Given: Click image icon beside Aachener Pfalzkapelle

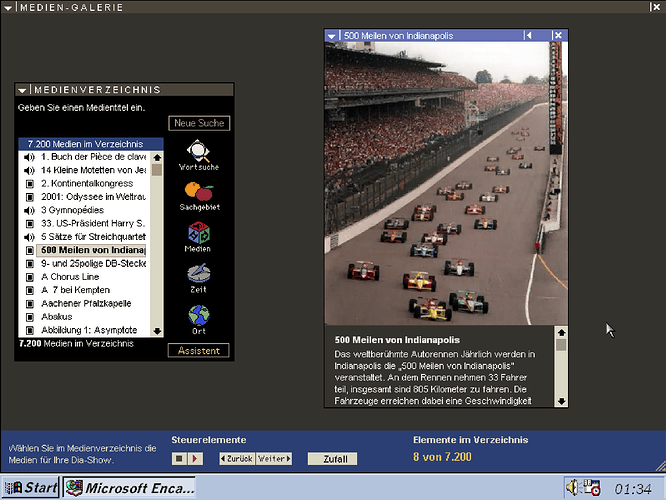Looking at the screenshot, I should [x=30, y=304].
